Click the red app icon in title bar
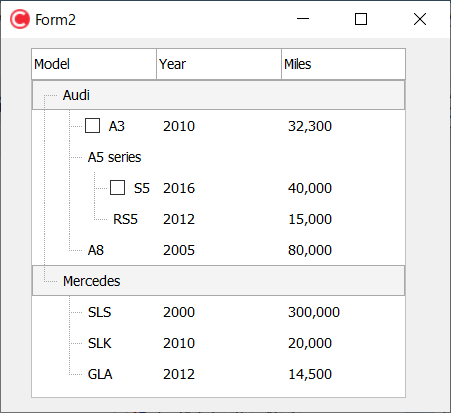 click(20, 19)
